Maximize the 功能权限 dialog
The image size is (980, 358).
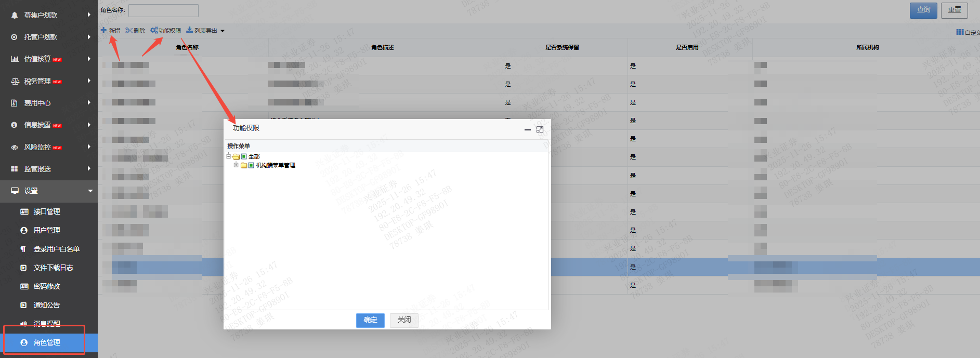(x=540, y=129)
